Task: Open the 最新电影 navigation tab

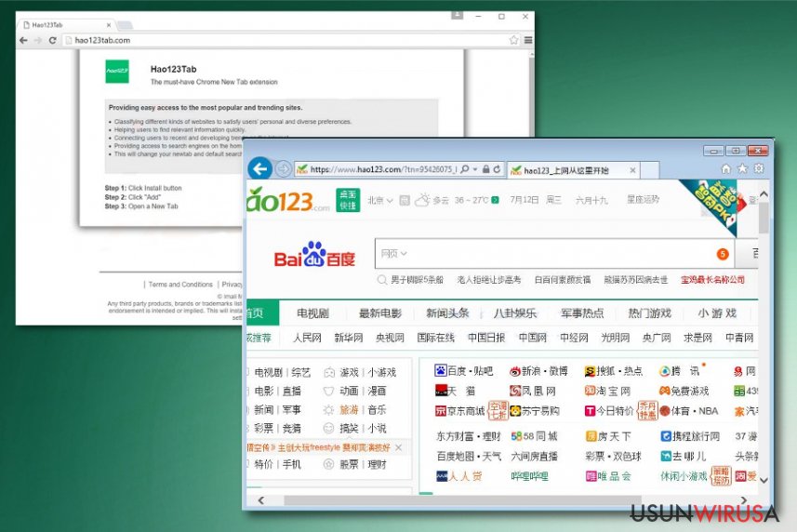Action: click(380, 313)
